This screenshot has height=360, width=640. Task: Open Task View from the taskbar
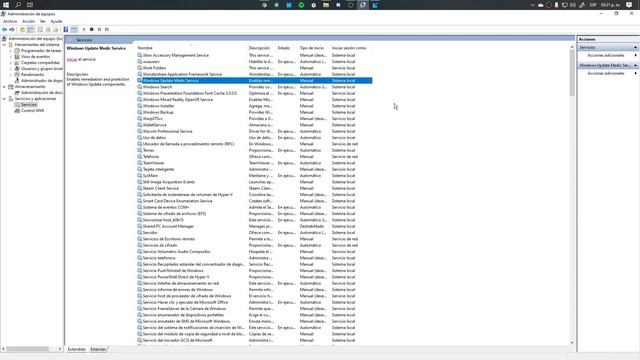point(30,5)
